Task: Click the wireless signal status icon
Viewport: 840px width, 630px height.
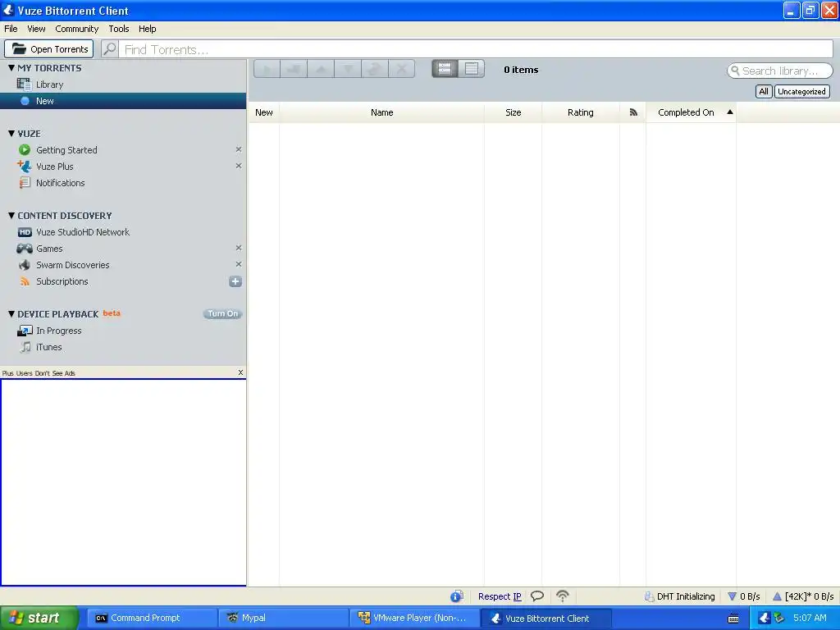Action: click(563, 596)
